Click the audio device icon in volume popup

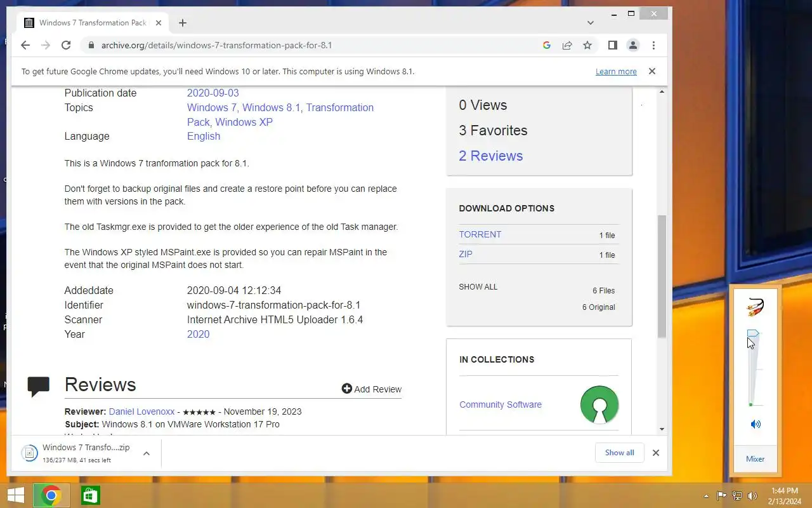(x=755, y=307)
